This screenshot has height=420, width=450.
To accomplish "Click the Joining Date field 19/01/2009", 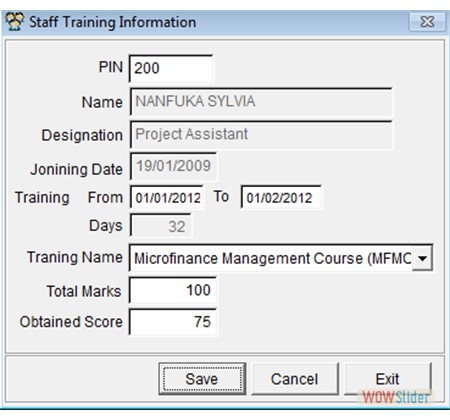I will [173, 166].
